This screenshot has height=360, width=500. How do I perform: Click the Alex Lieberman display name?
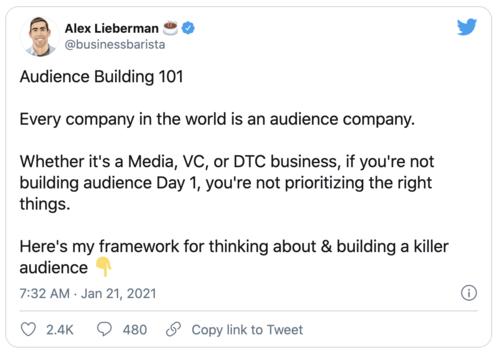coord(112,28)
